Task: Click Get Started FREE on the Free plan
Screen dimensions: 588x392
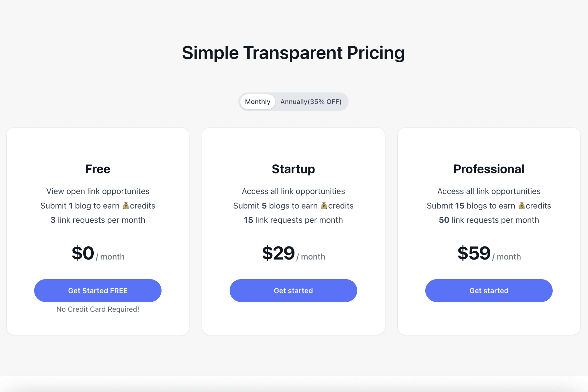Action: coord(98,291)
